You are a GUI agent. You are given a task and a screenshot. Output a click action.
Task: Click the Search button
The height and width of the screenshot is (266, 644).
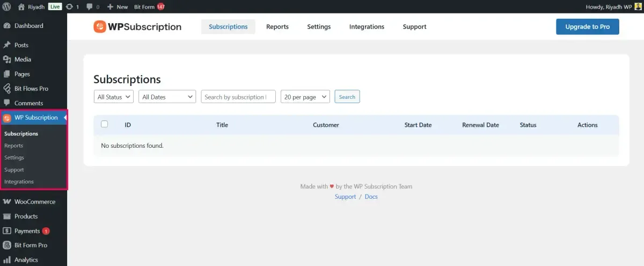click(x=347, y=97)
